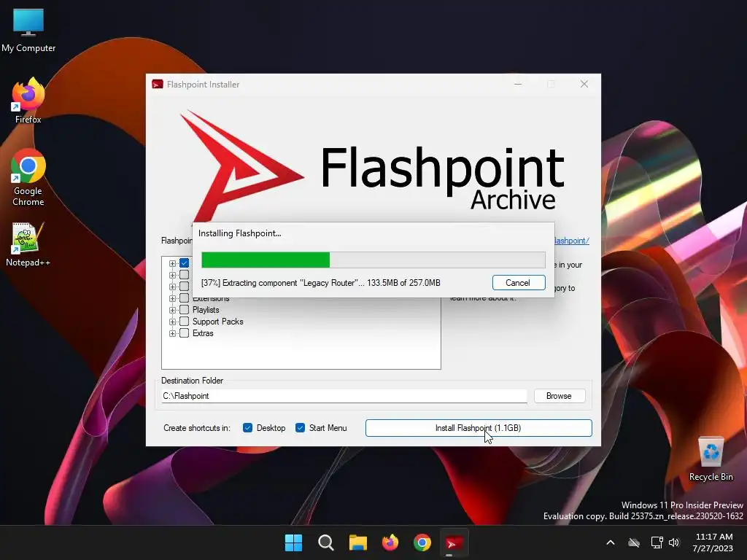Screen dimensions: 747x560
Task: Click the cloud sync tray icon
Action: click(x=634, y=542)
